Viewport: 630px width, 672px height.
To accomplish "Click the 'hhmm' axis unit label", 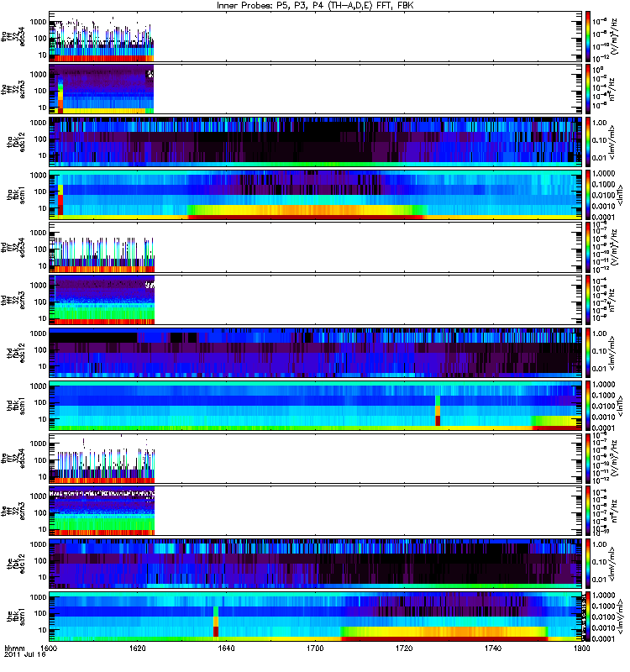I will click(14, 648).
